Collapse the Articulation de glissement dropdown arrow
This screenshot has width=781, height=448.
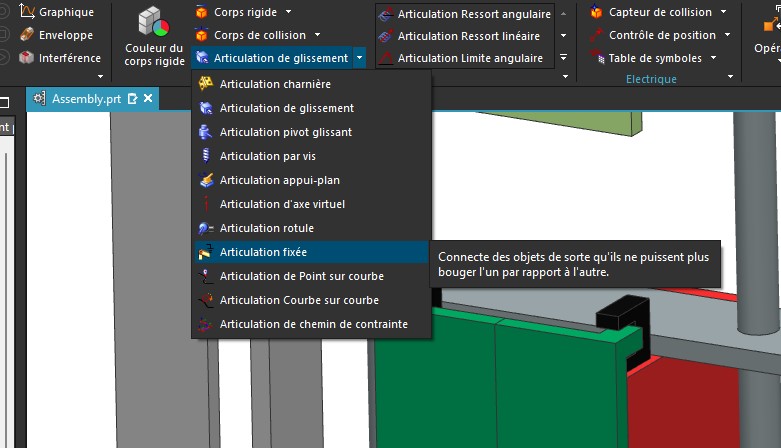(x=359, y=58)
